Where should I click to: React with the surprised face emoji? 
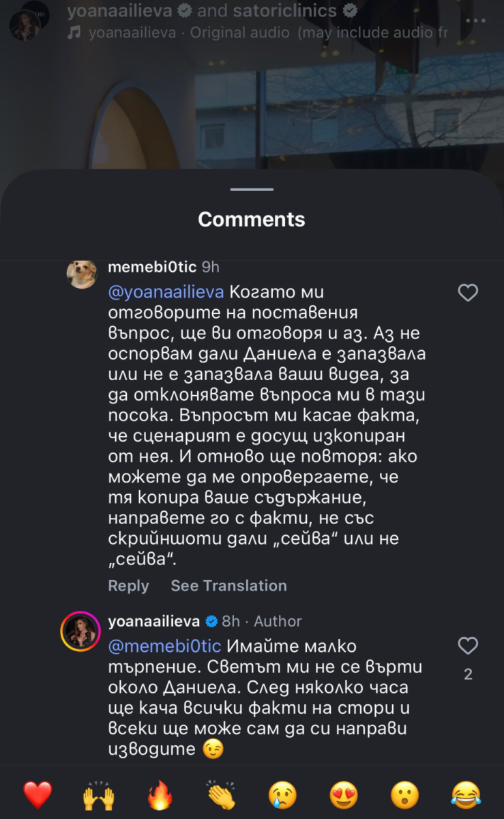402,794
